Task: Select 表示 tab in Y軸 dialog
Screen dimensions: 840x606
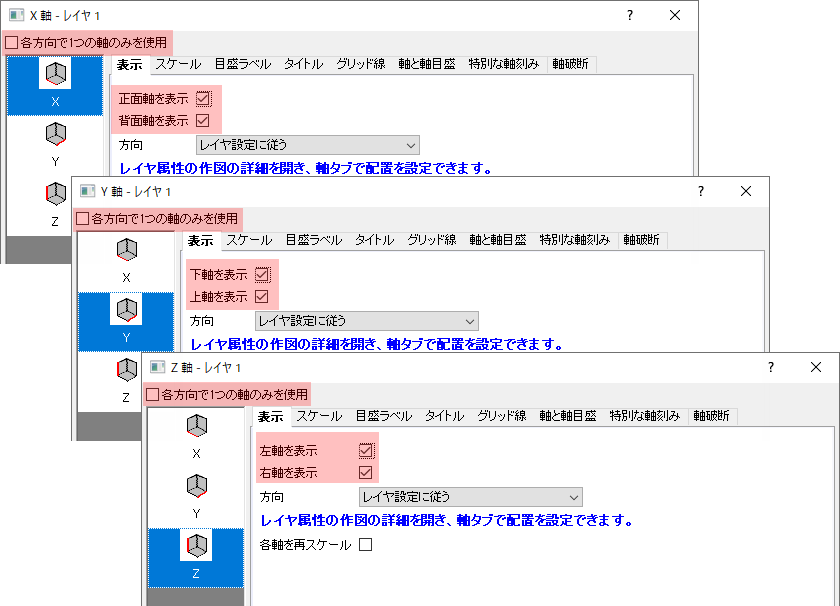Action: pyautogui.click(x=201, y=241)
